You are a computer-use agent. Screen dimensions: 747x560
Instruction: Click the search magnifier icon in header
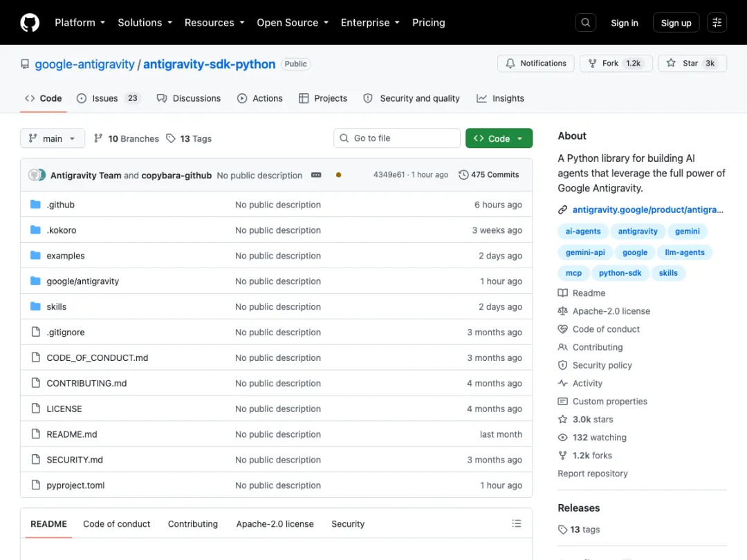(x=586, y=22)
